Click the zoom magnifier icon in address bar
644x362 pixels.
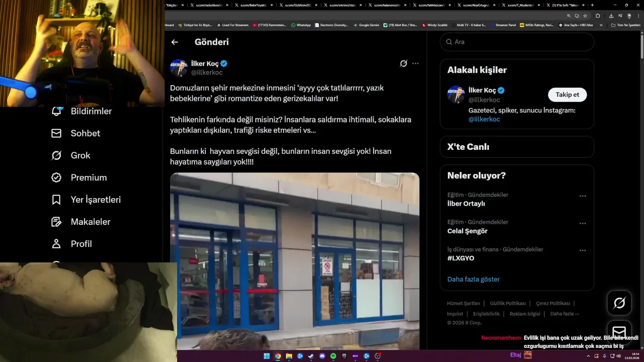[569, 16]
